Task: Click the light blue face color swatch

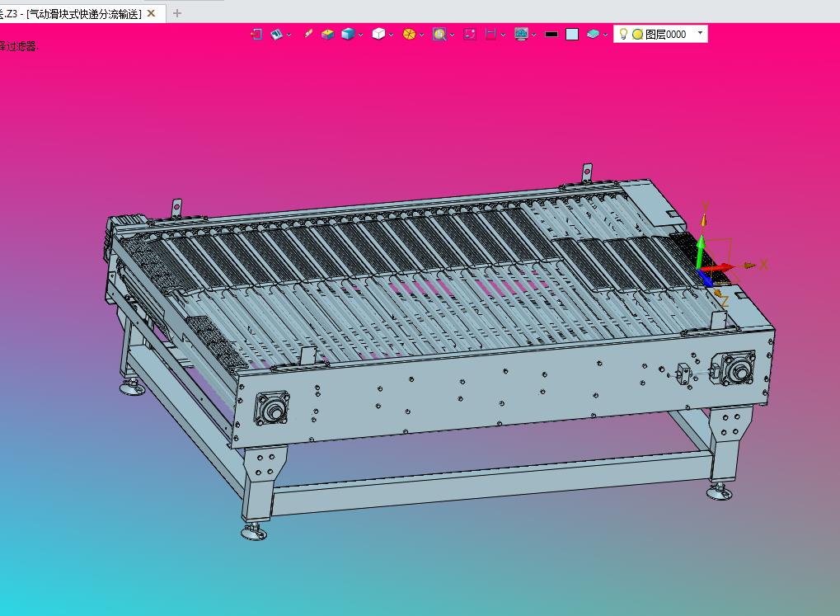Action: click(572, 35)
